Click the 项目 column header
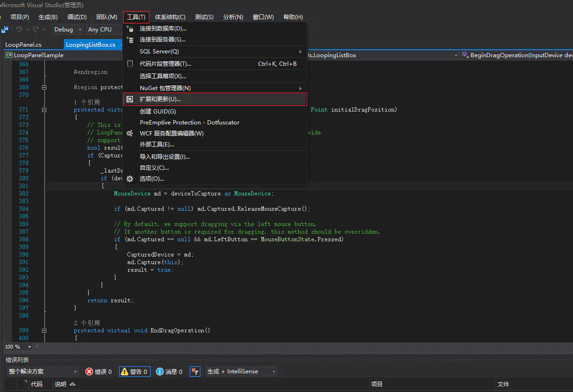 tap(377, 384)
